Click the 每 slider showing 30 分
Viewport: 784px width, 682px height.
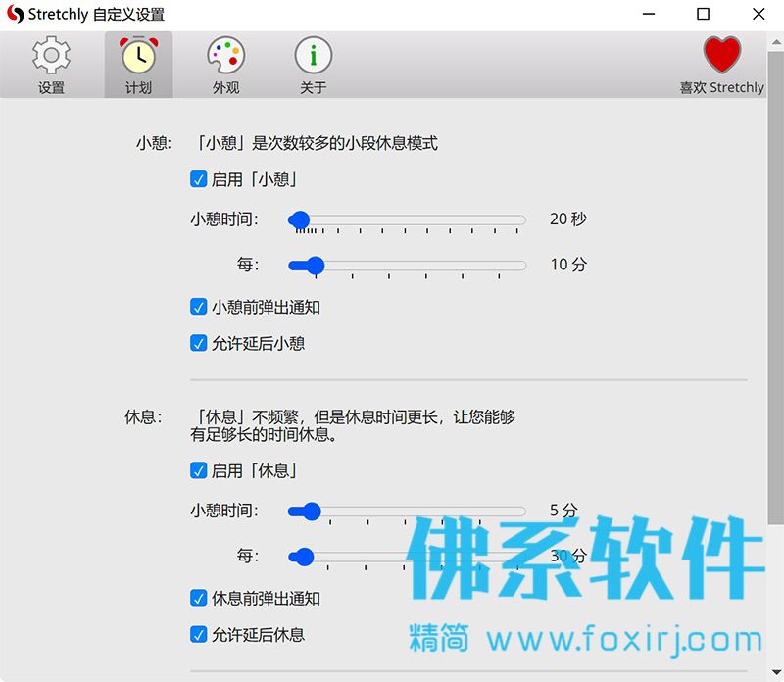tap(407, 557)
